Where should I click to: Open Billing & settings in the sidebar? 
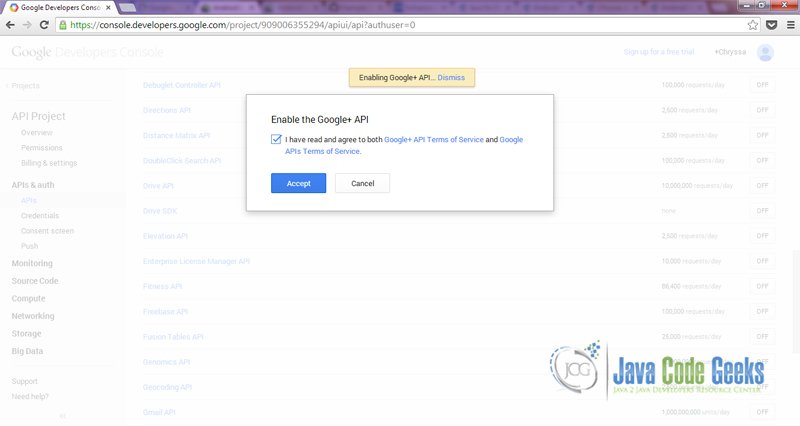point(49,163)
